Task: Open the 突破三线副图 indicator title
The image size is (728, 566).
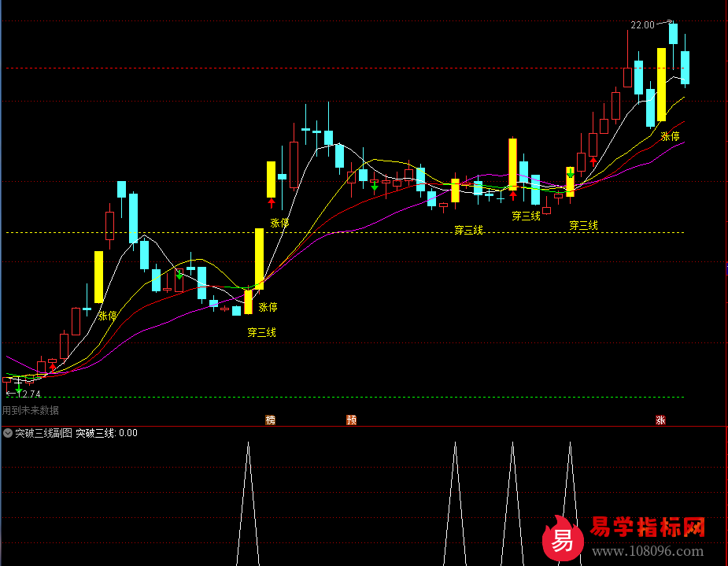Action: pos(43,433)
